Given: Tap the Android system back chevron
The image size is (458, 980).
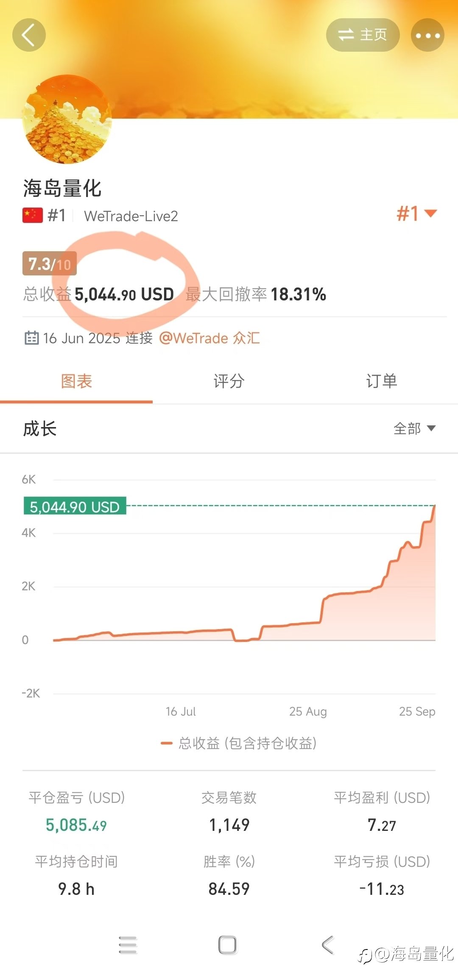Looking at the screenshot, I should [328, 945].
